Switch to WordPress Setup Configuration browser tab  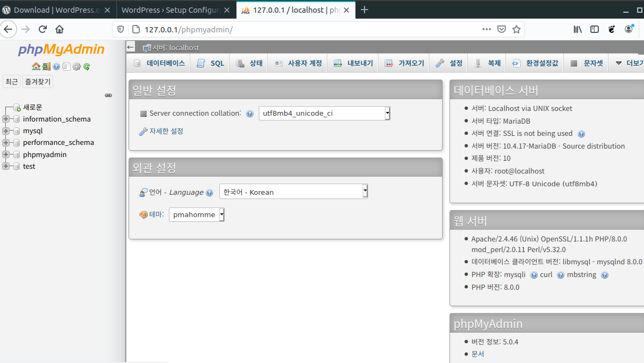[x=176, y=10]
